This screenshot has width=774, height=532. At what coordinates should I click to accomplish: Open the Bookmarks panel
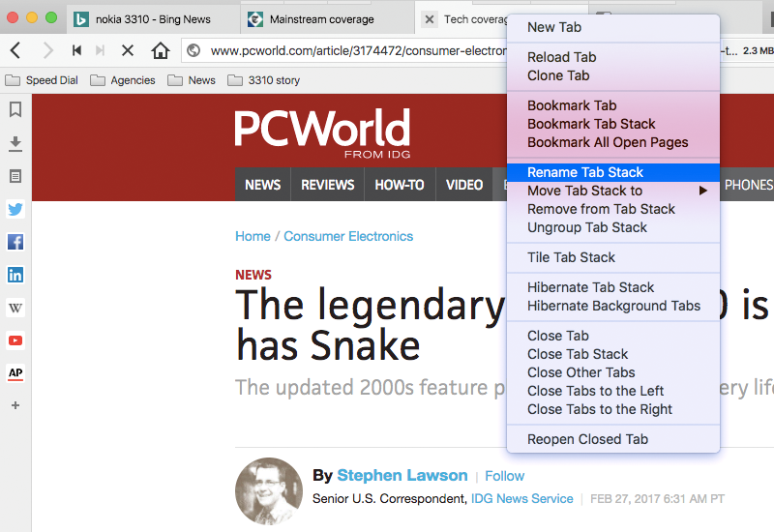click(x=15, y=109)
